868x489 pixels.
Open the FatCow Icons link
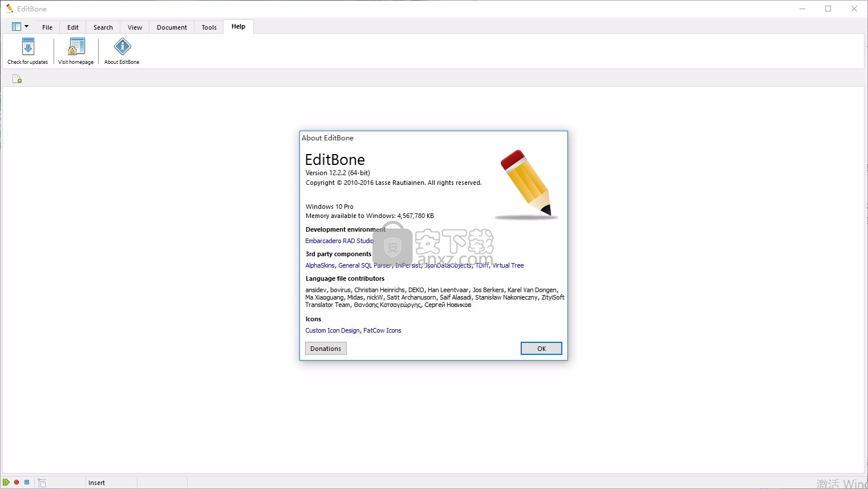click(382, 330)
